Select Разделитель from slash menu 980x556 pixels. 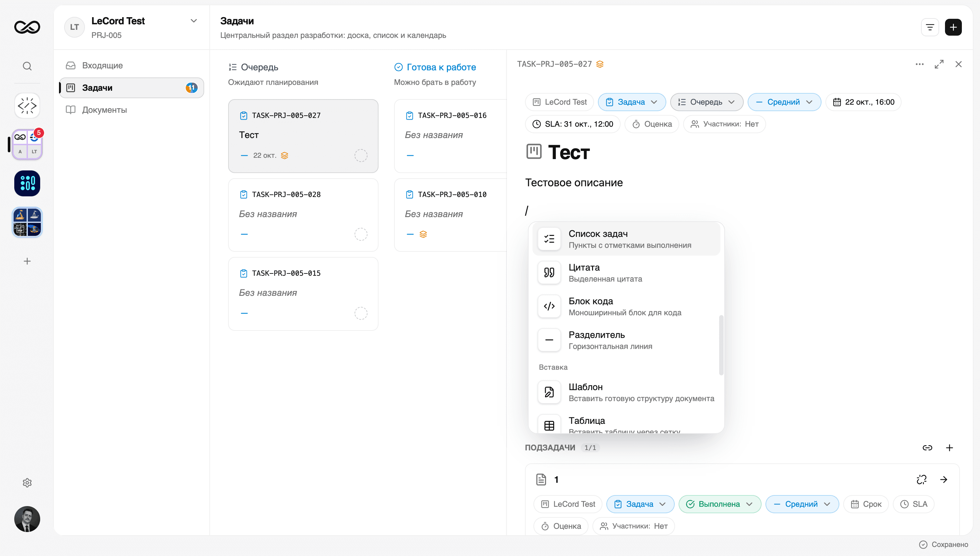[626, 340]
